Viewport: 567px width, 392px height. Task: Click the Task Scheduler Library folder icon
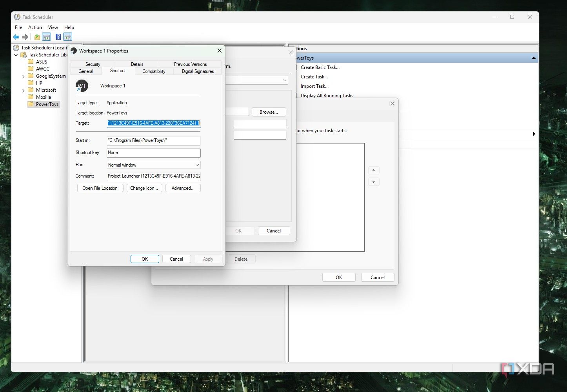coord(24,55)
